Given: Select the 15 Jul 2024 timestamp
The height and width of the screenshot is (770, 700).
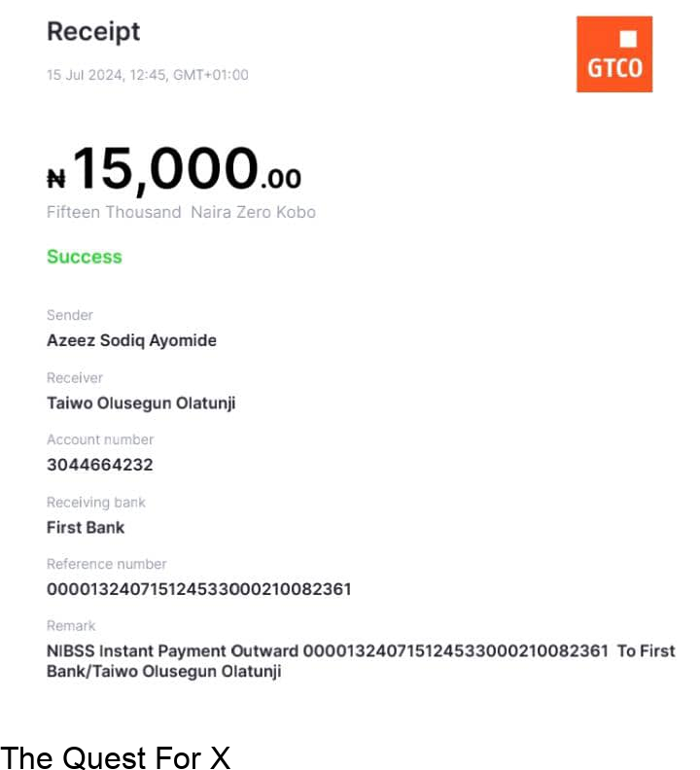Looking at the screenshot, I should pyautogui.click(x=147, y=75).
